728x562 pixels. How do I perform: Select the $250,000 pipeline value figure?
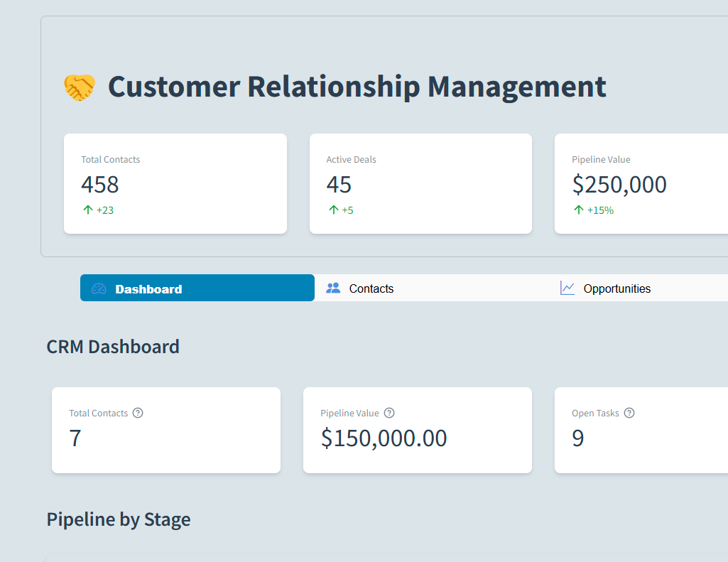619,185
